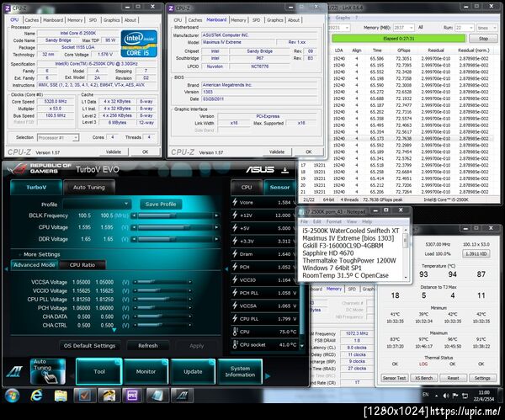
Task: Click the DDR Voltage decrease arrow
Action: [x=134, y=239]
